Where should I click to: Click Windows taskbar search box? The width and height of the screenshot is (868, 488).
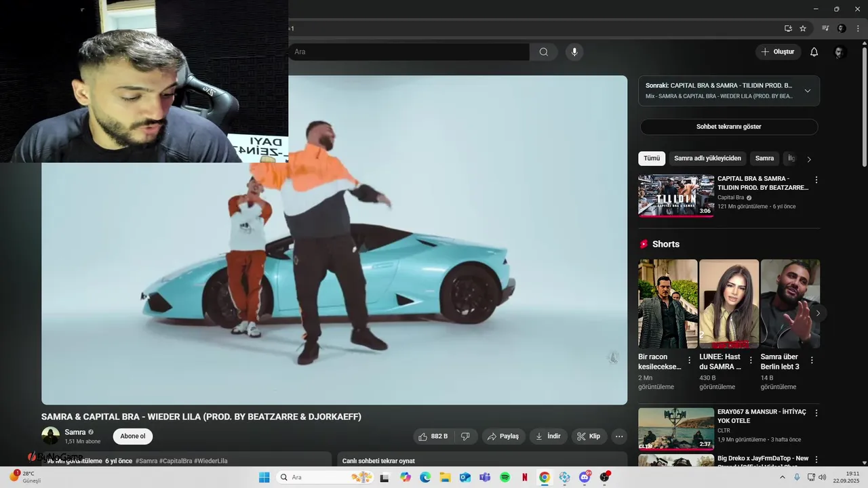[325, 477]
